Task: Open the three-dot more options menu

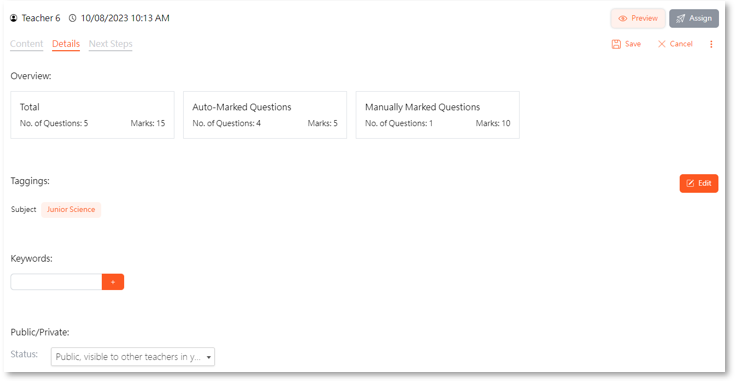Action: tap(711, 44)
